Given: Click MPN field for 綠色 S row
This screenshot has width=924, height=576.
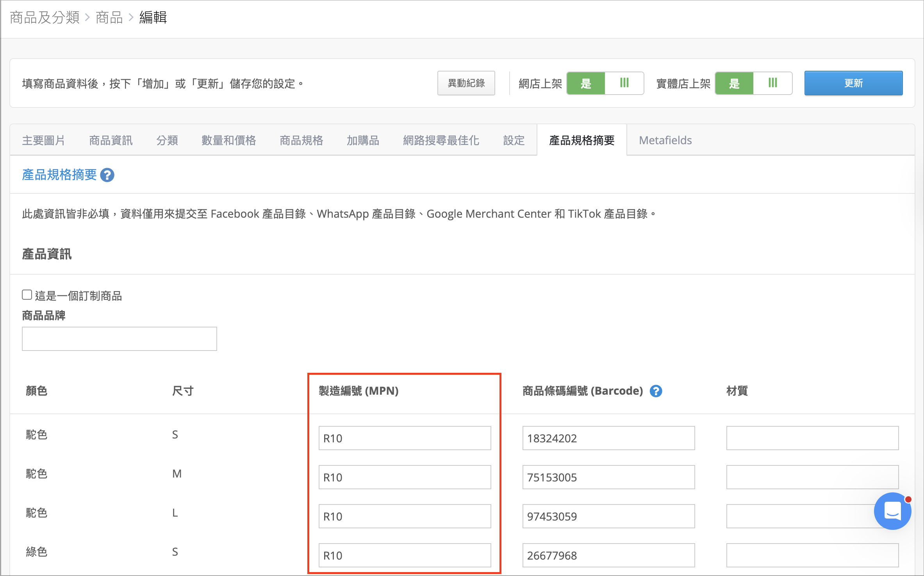Looking at the screenshot, I should [405, 555].
